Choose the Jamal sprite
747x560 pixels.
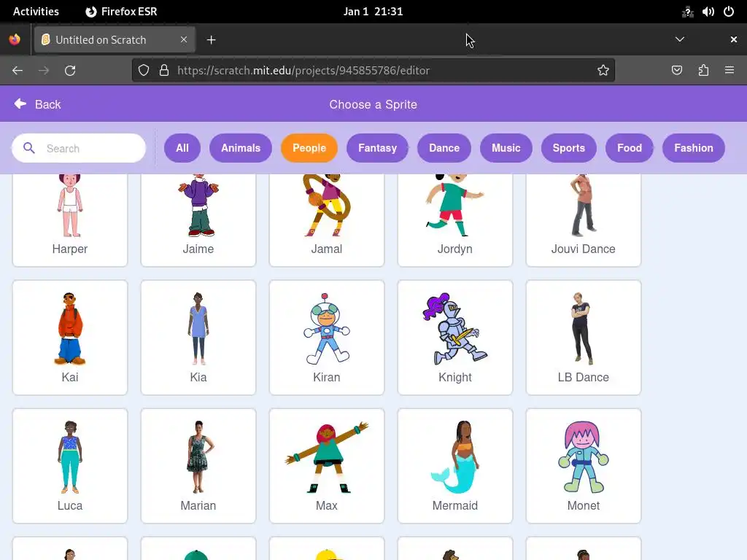coord(327,220)
